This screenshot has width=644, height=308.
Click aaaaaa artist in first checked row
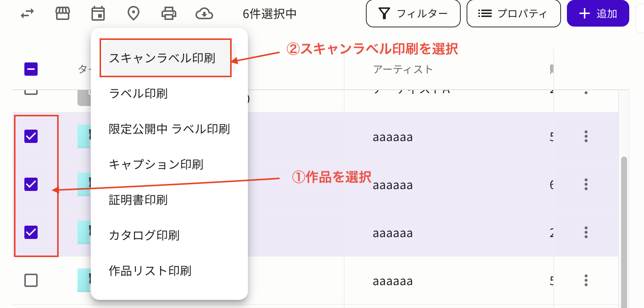393,137
